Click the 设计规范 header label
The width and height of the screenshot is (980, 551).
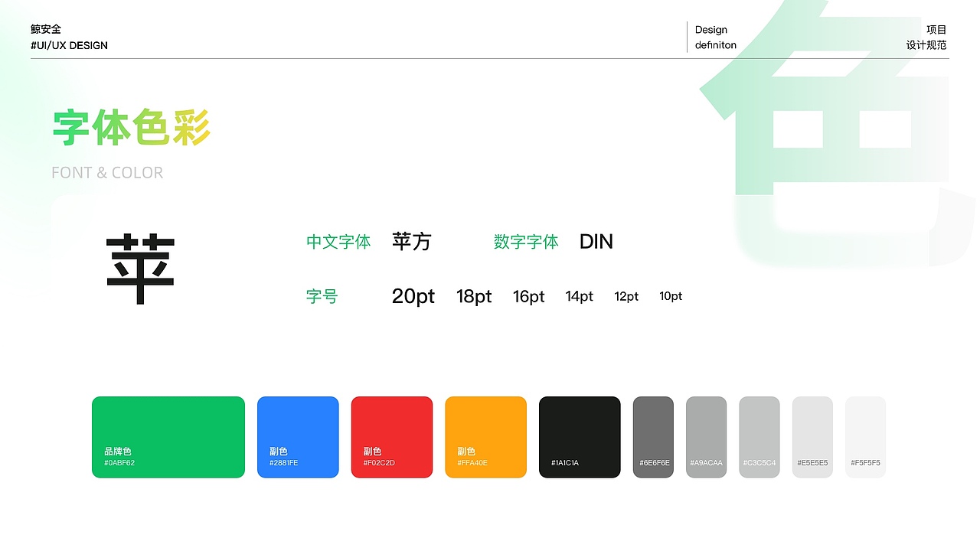tap(926, 45)
